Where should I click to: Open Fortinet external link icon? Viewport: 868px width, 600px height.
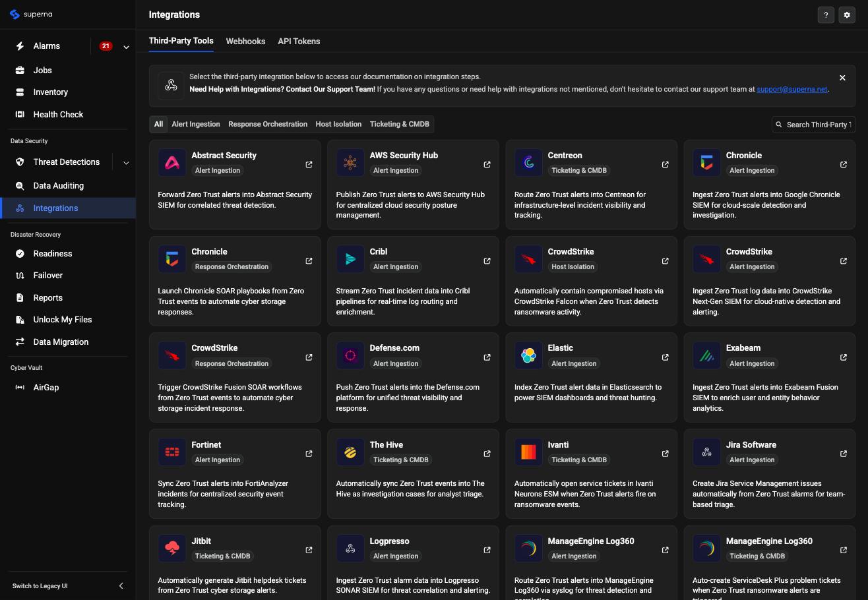[x=309, y=454]
